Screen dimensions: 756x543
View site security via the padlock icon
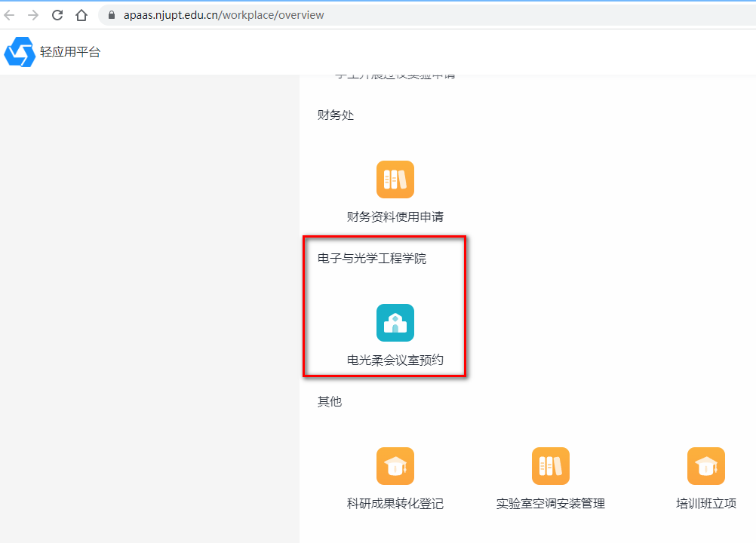click(x=112, y=15)
